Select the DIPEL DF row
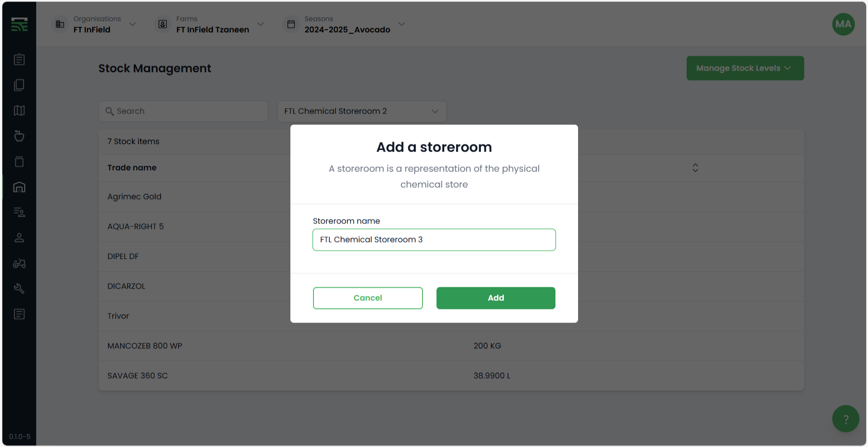The height and width of the screenshot is (447, 868). pos(451,257)
